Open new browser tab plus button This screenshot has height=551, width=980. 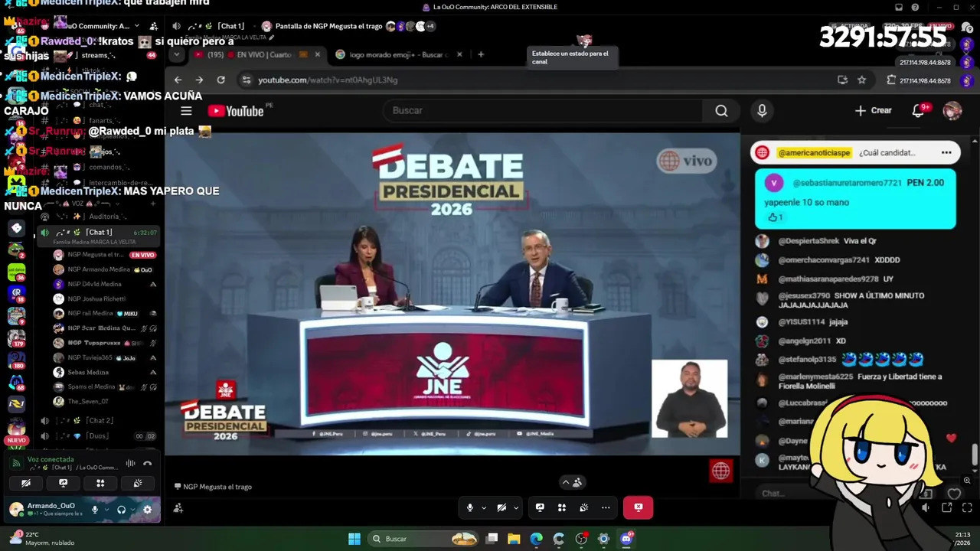(x=481, y=54)
